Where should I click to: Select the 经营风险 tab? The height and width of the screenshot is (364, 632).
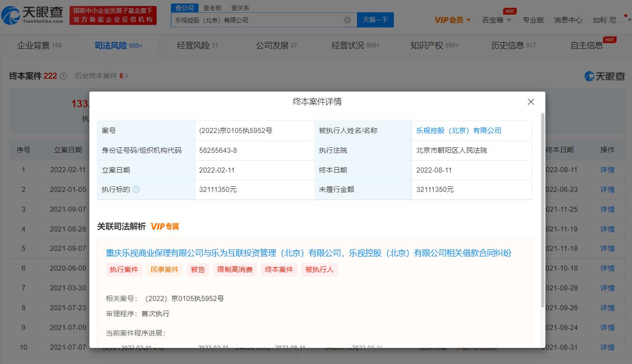coord(198,45)
